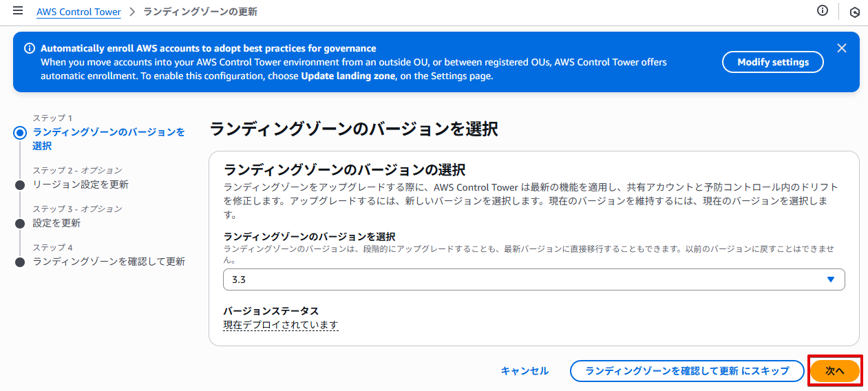This screenshot has width=868, height=391.
Task: Select the リージョン設定を更新 step label
Action: tap(81, 184)
